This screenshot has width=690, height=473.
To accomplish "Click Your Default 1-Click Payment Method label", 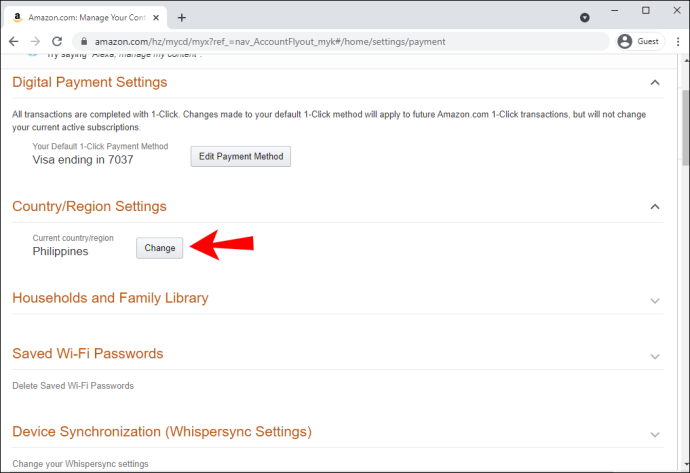I will [x=100, y=147].
